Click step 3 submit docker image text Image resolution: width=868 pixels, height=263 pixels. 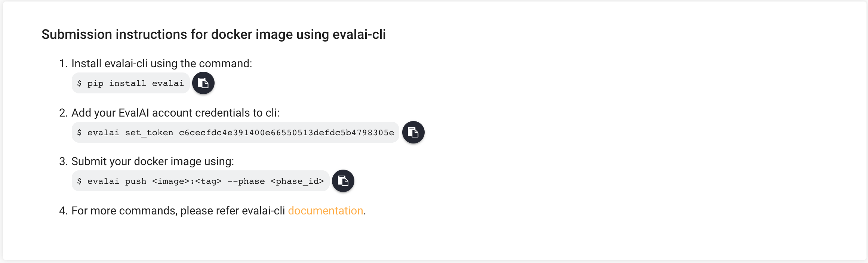tap(153, 161)
